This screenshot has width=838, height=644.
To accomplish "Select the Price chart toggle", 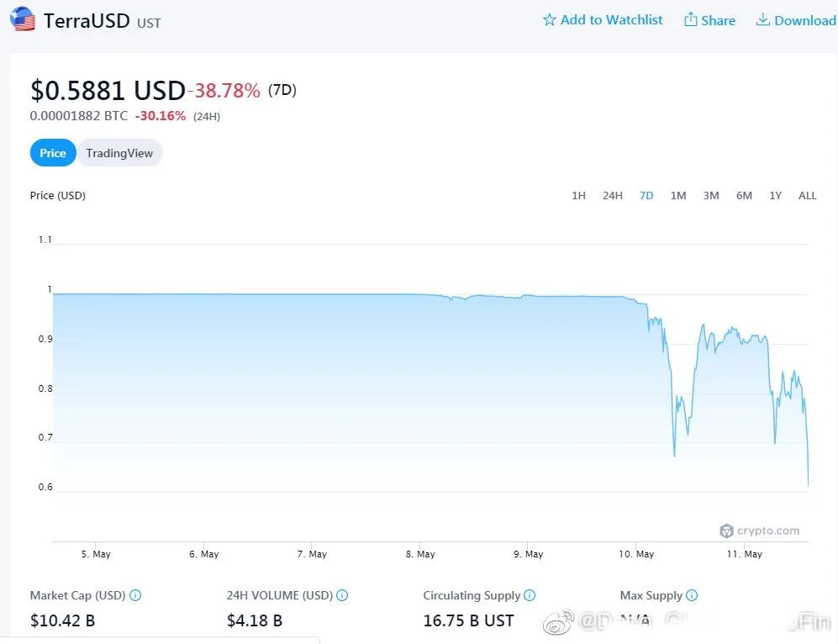I will point(53,153).
